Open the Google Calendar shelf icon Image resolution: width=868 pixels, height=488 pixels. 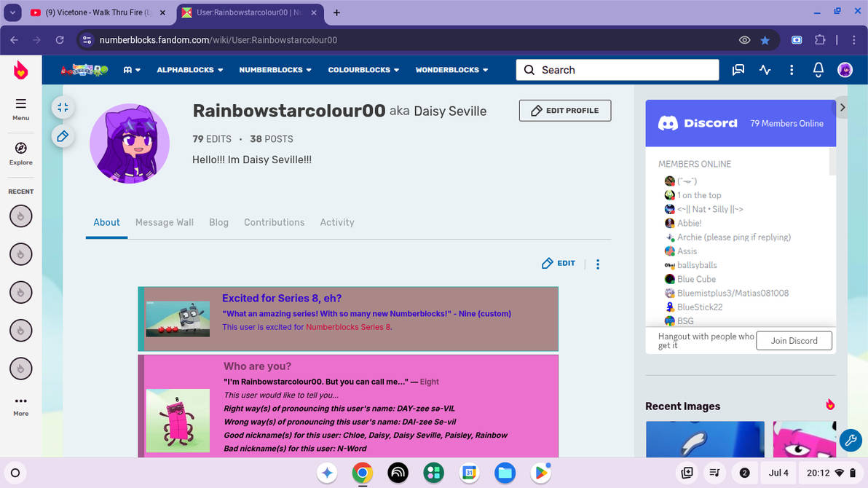tap(470, 473)
